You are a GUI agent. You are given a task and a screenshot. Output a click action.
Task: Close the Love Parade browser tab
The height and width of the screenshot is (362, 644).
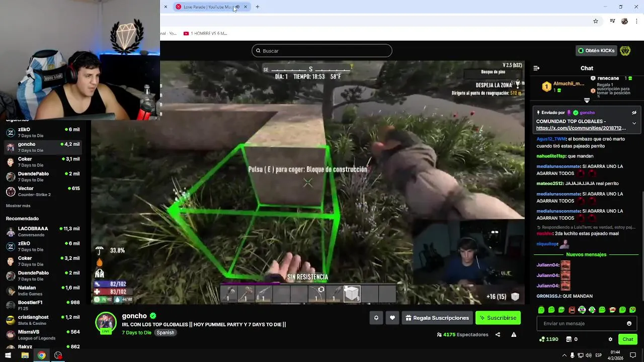tap(246, 7)
